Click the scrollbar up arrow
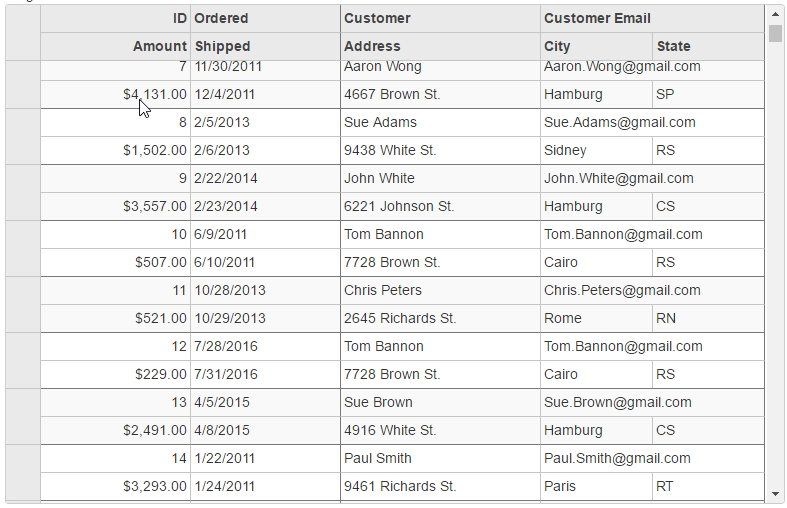This screenshot has width=787, height=508. [775, 14]
